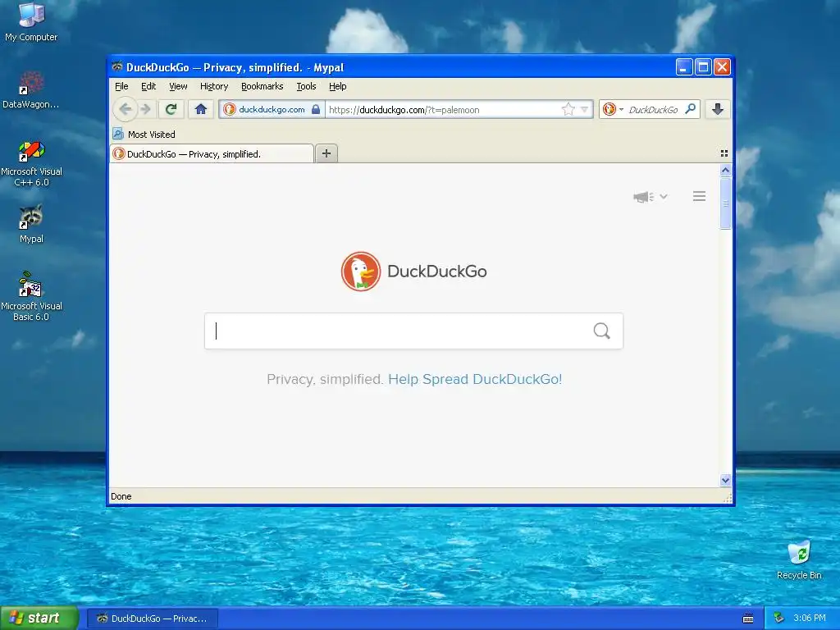Click the DuckDuckGo taskbar window button
The height and width of the screenshot is (630, 840).
click(x=153, y=619)
